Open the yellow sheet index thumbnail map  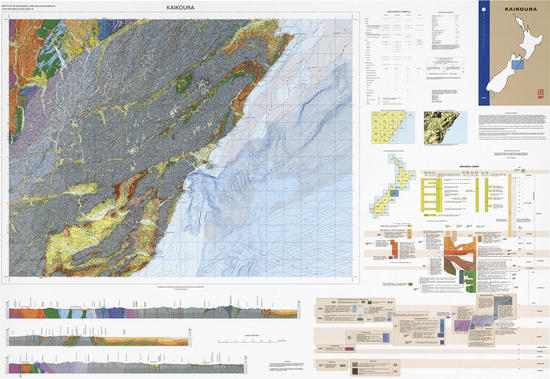coord(393,128)
